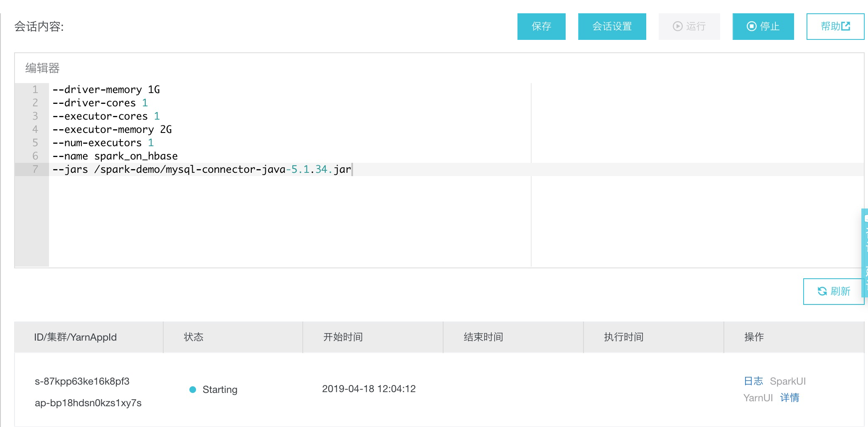Open the SparkUI link
The height and width of the screenshot is (427, 868).
point(788,380)
